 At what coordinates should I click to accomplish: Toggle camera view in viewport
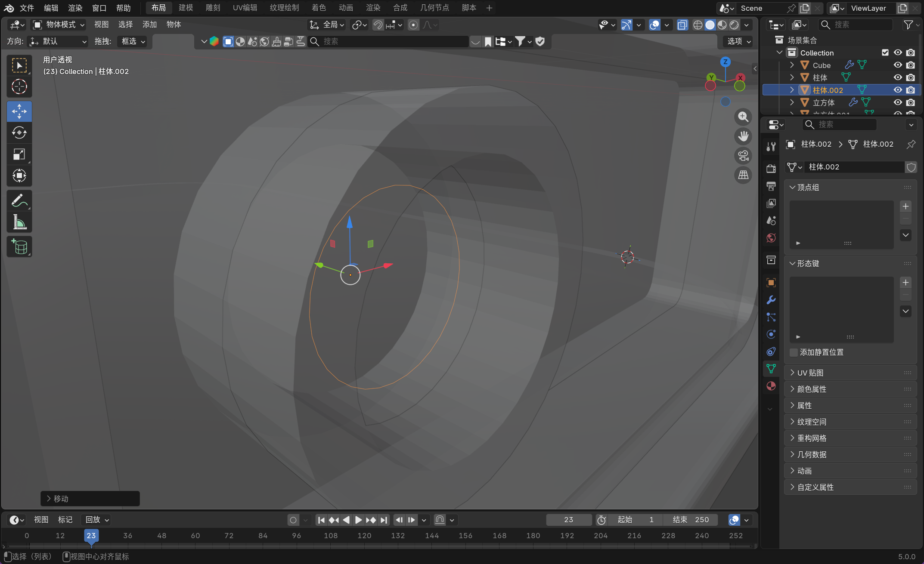click(743, 156)
